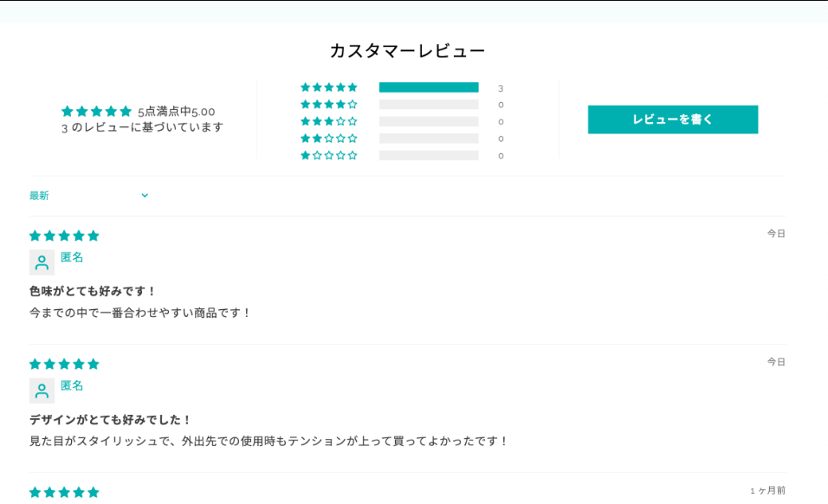Click the empty star in the 2-star filter row
The image size is (828, 504).
(x=328, y=138)
